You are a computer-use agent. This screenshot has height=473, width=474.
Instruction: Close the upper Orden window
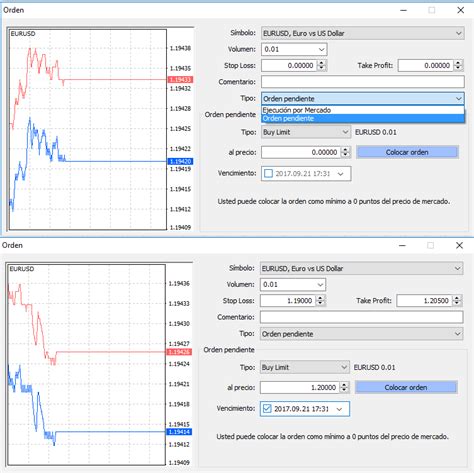(x=461, y=10)
